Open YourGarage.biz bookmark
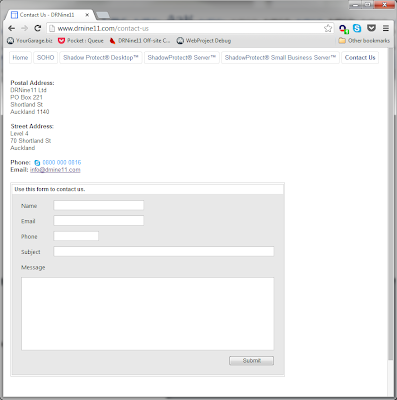The image size is (397, 400). point(30,41)
